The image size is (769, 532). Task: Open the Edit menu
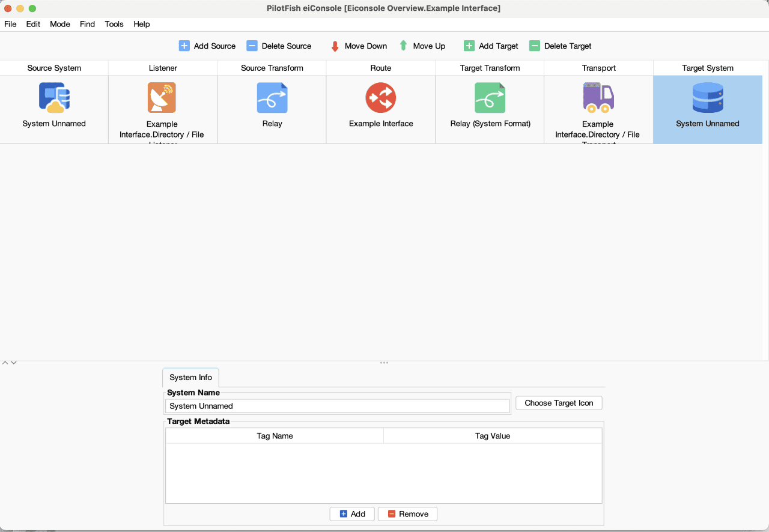tap(33, 24)
